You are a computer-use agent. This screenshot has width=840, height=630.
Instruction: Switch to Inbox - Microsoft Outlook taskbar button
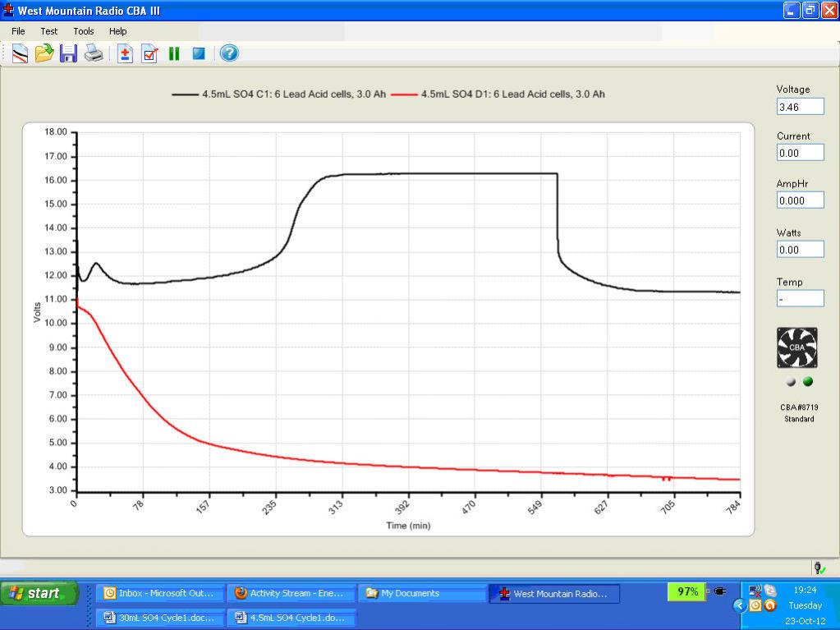tap(159, 593)
